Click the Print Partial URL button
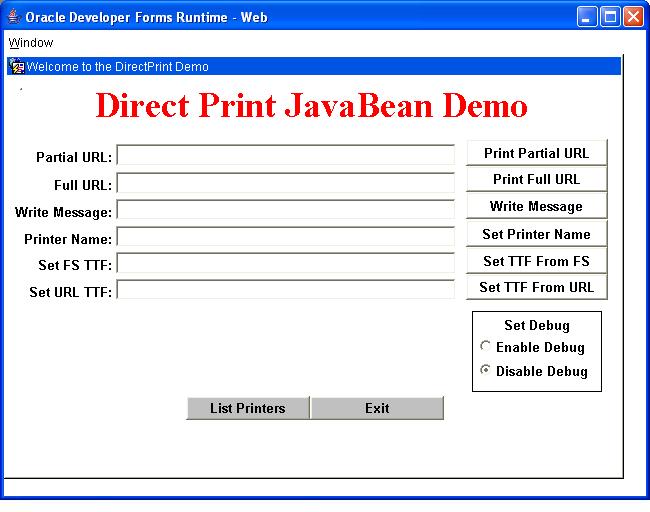650x512 pixels. [x=536, y=153]
